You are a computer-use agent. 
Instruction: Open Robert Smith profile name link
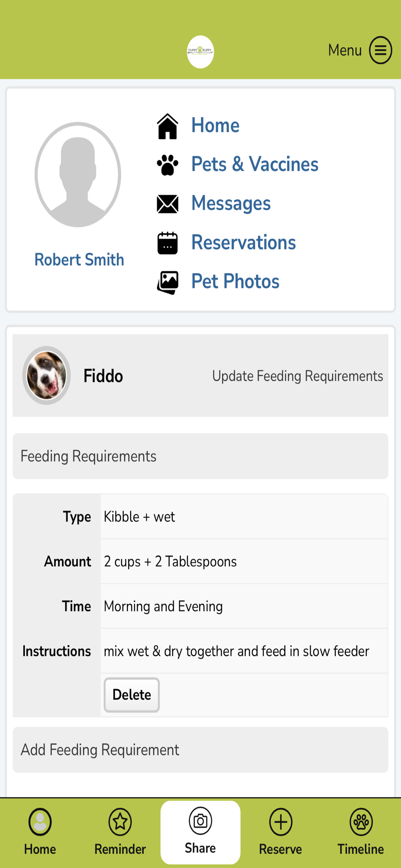click(79, 260)
